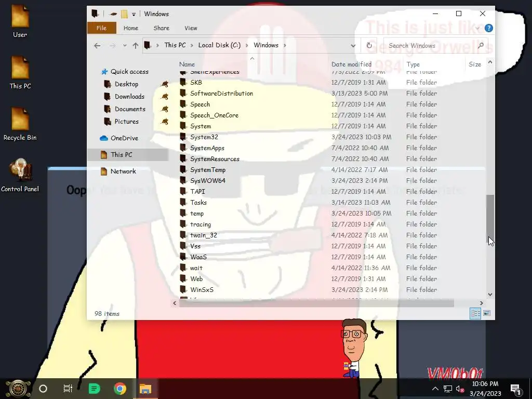Click the new folder icon in title bar
This screenshot has height=399, width=532.
click(124, 14)
